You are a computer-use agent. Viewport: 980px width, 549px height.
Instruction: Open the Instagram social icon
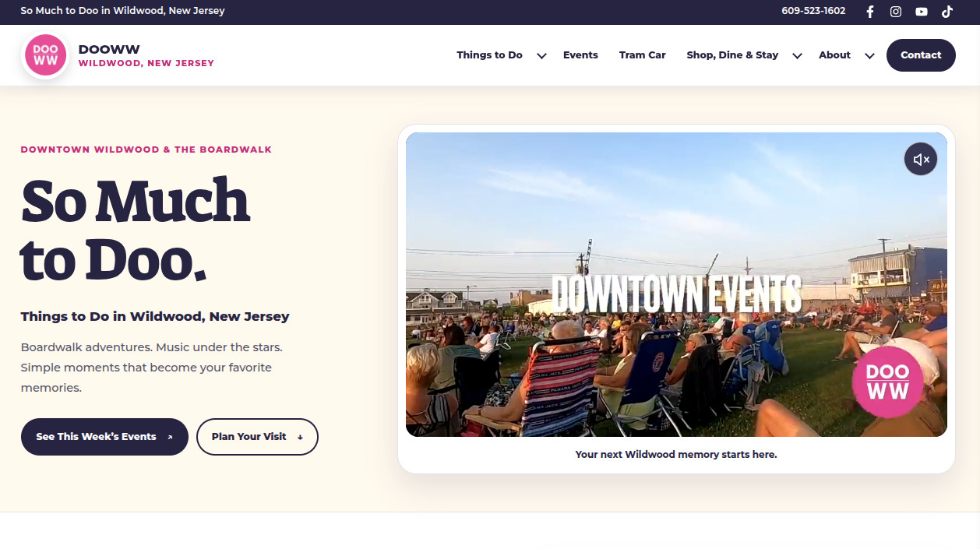[x=896, y=12]
